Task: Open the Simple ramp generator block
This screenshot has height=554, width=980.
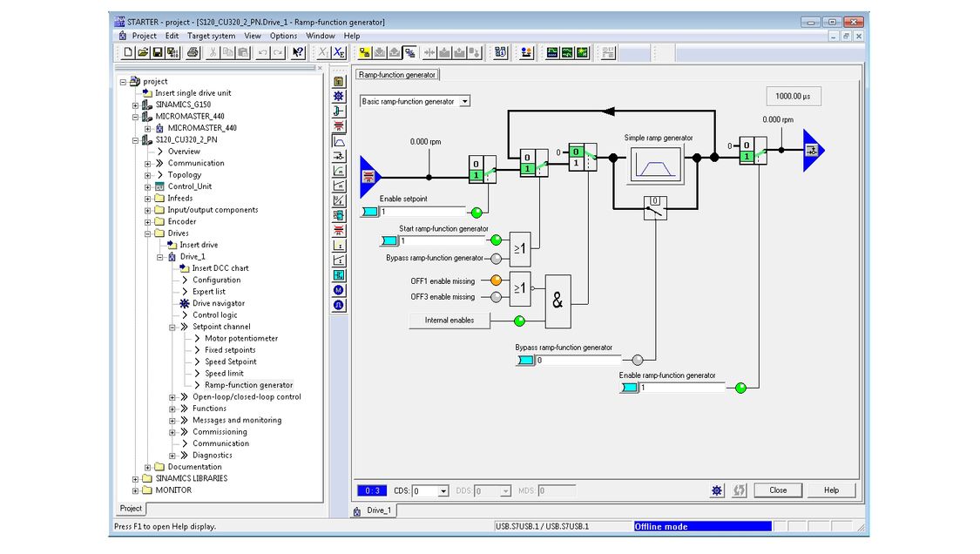Action: coord(656,165)
